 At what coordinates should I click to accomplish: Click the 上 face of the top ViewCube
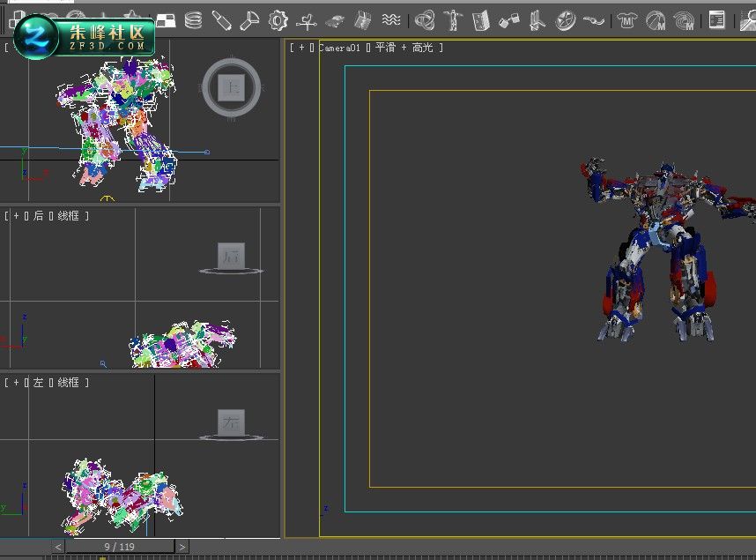(232, 87)
